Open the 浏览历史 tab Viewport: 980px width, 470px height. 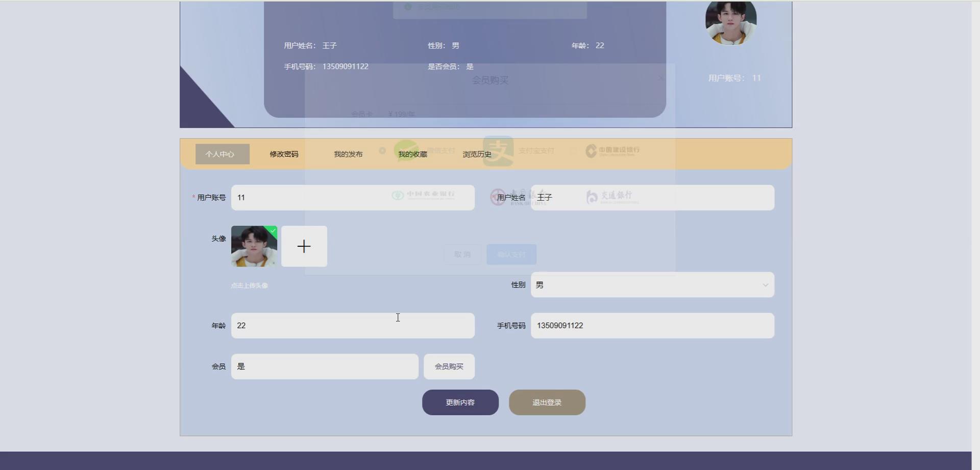tap(477, 154)
